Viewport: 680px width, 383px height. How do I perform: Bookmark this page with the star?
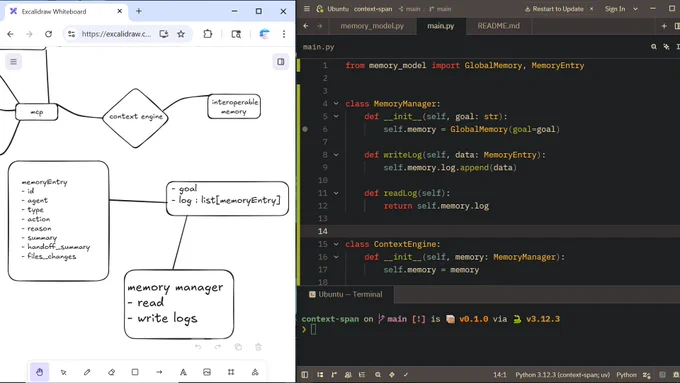181,34
